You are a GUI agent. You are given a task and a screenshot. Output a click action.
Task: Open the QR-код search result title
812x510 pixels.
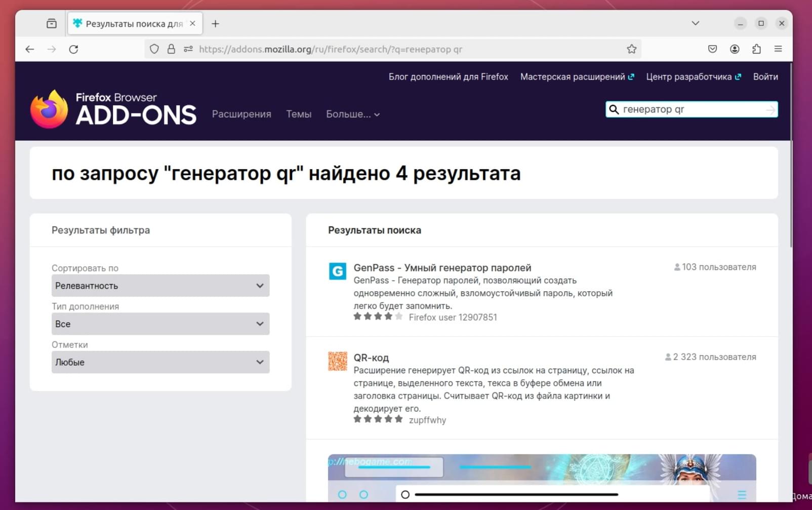point(371,358)
